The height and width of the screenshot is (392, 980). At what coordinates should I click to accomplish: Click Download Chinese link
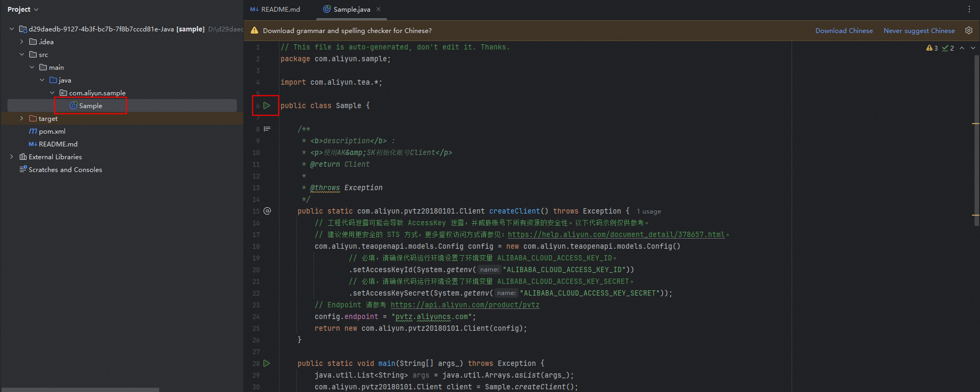[x=844, y=30]
